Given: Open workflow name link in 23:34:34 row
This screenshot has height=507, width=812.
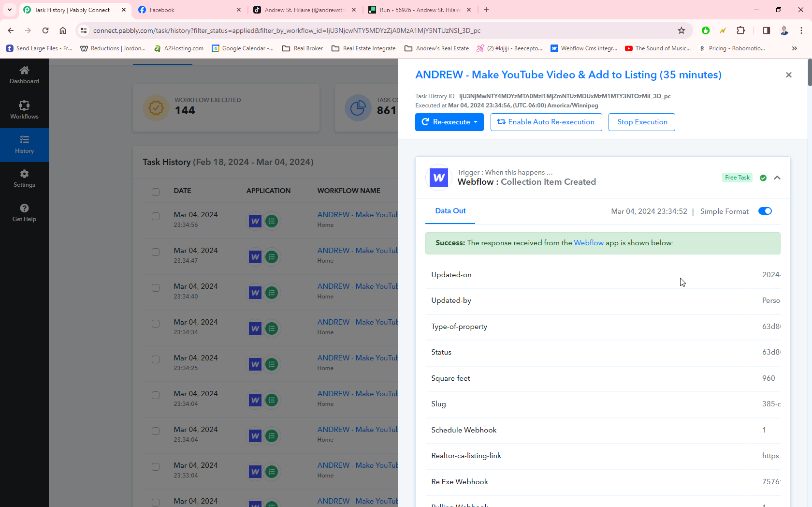Looking at the screenshot, I should (357, 322).
